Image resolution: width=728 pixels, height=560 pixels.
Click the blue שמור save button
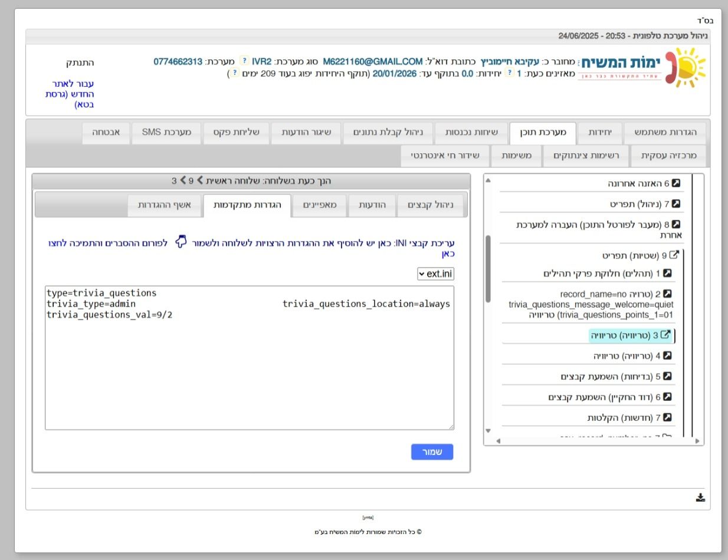[432, 452]
